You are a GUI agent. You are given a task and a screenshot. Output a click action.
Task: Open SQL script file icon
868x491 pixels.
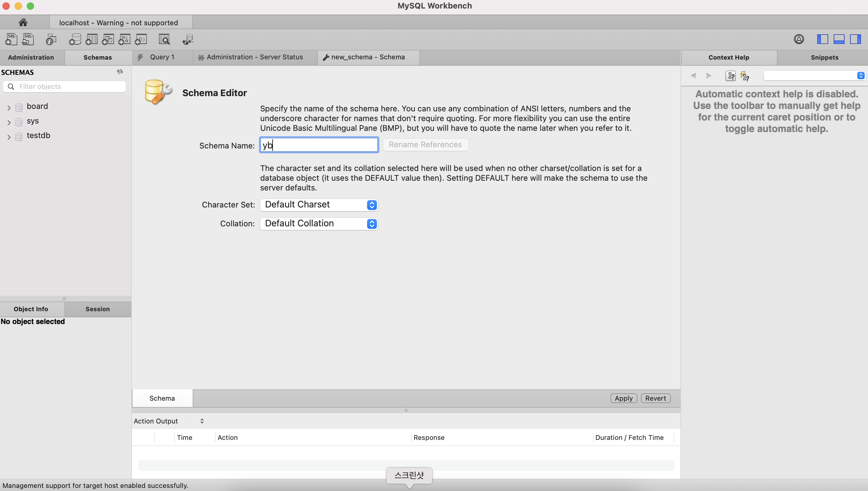click(28, 40)
